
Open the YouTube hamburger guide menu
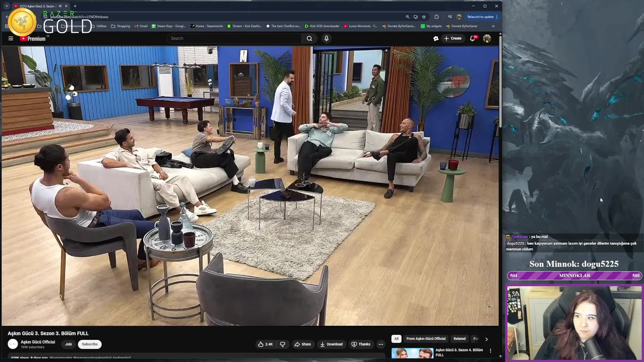click(11, 38)
